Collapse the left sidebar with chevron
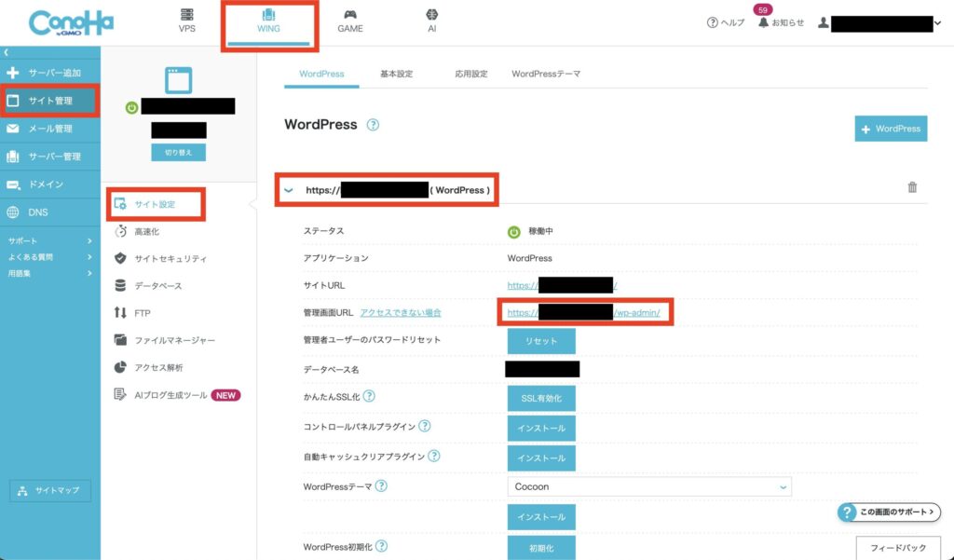 pos(7,52)
